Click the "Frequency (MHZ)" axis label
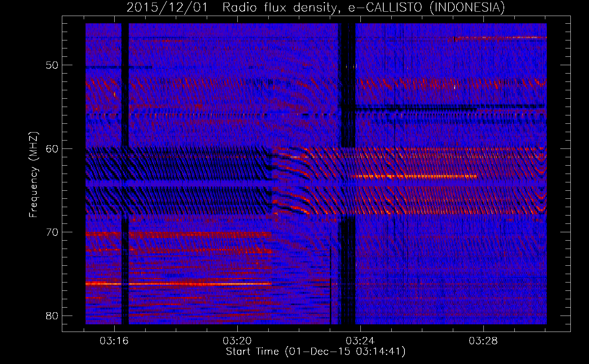589x364 pixels. point(33,175)
